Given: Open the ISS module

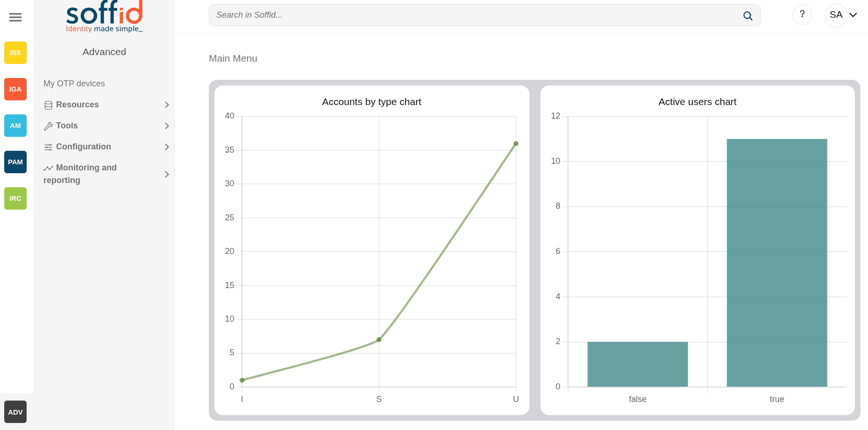Looking at the screenshot, I should click(15, 53).
